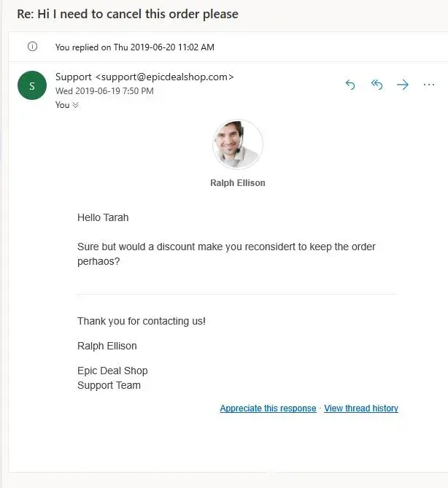448x488 pixels.
Task: Click the Reply All double-arrow icon
Action: tap(376, 85)
